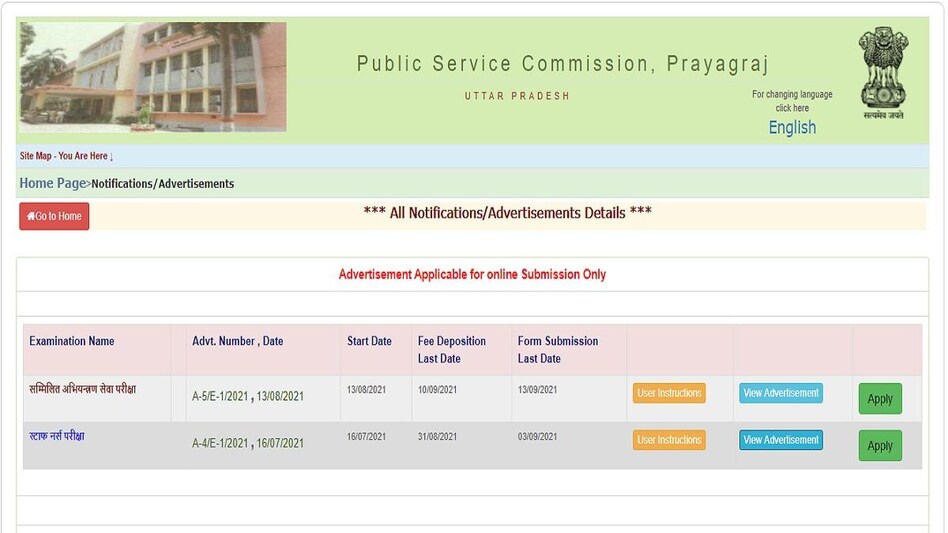
Task: Switch language using the English link
Action: pos(792,128)
